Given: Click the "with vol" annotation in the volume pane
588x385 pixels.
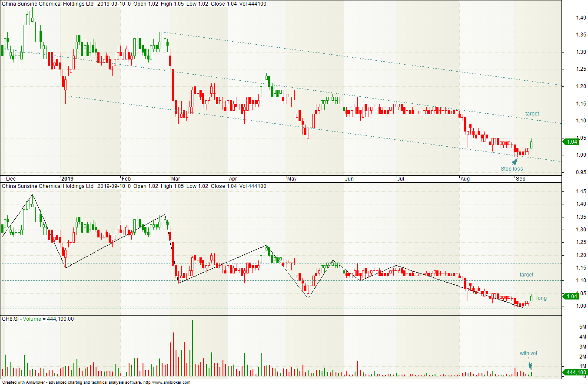Looking at the screenshot, I should tap(528, 353).
